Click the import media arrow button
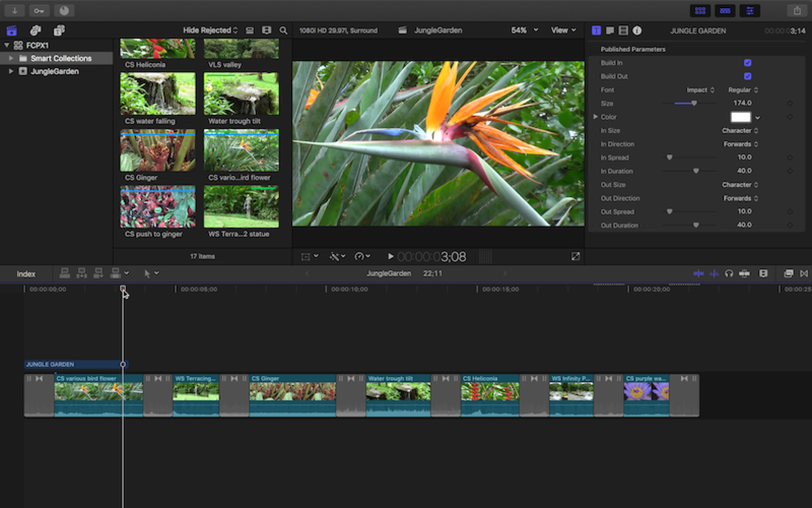The height and width of the screenshot is (508, 812). coord(14,11)
